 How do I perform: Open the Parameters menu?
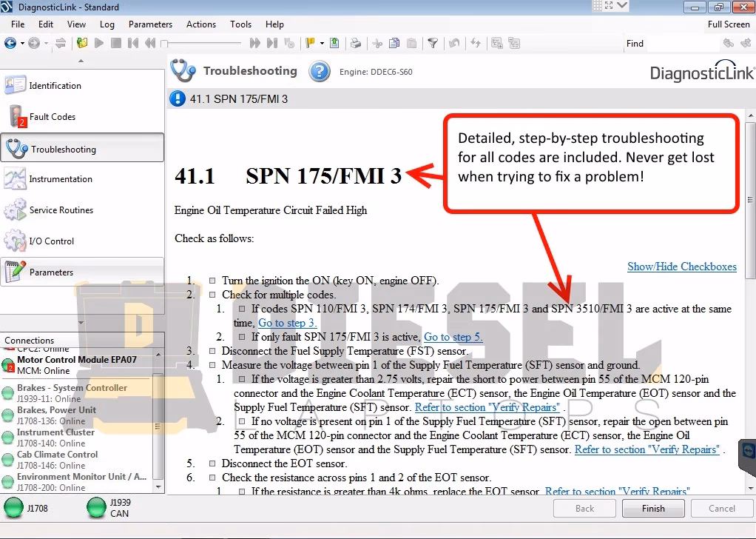point(150,24)
